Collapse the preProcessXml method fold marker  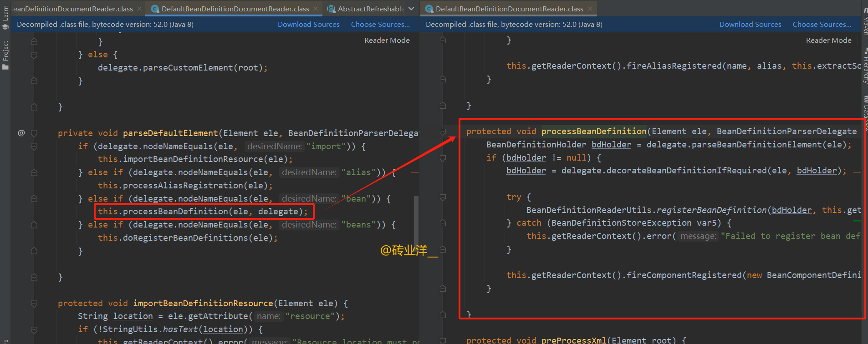(x=443, y=340)
